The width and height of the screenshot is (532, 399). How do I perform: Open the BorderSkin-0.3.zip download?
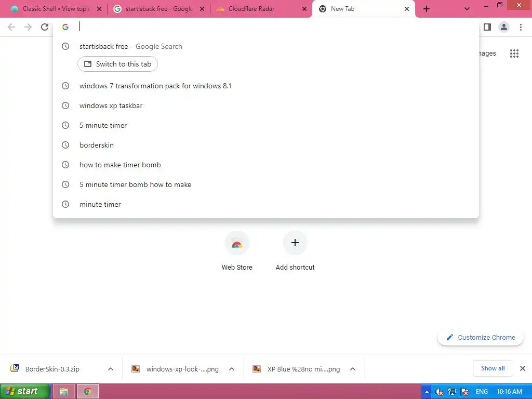pos(52,369)
